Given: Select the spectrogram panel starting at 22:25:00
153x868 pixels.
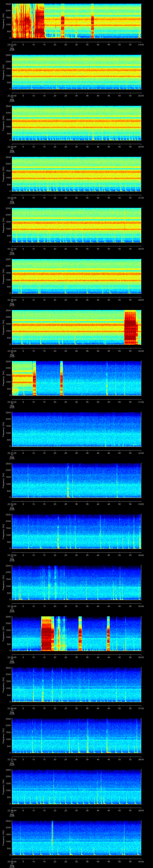Looking at the screenshot, I should point(77,123).
